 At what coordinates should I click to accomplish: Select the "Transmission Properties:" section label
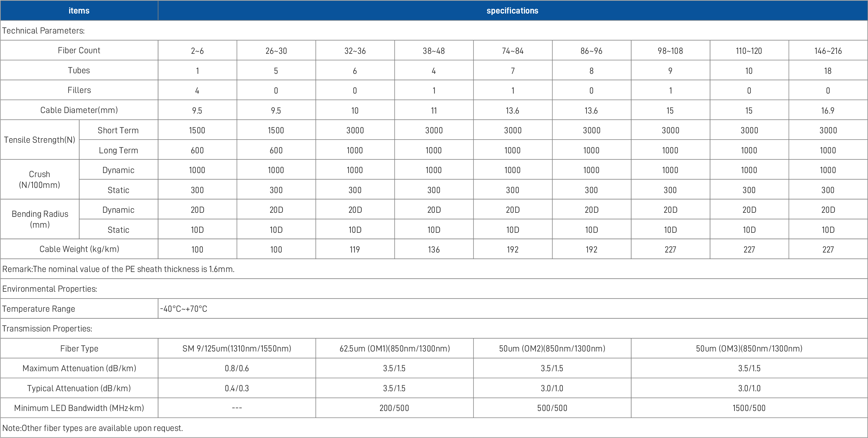tap(47, 329)
